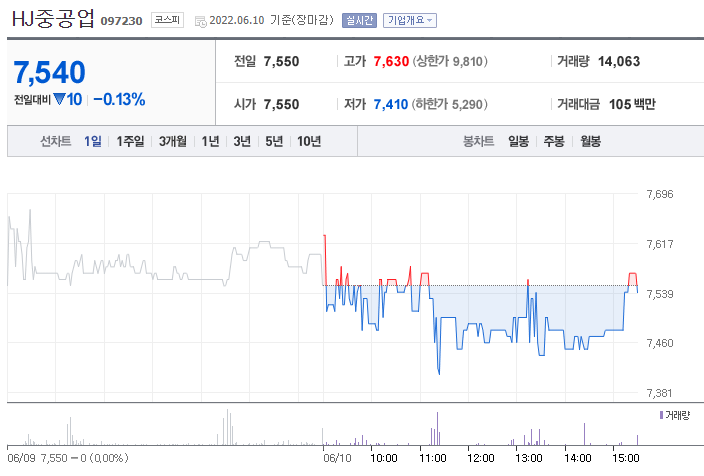Click the low price 7,410

click(x=391, y=104)
